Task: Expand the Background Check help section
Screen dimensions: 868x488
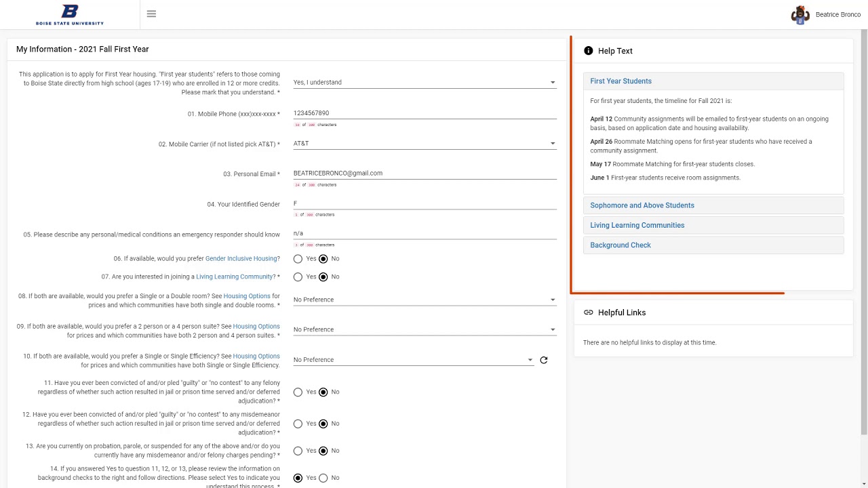Action: click(x=620, y=245)
